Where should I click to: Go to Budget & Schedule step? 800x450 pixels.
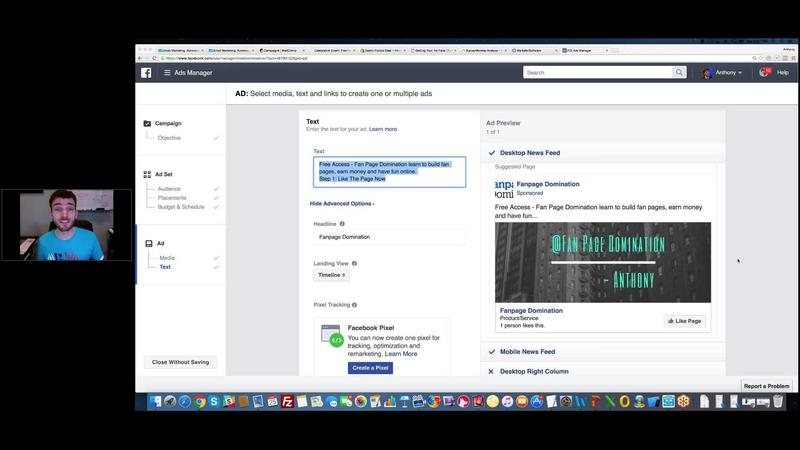click(181, 207)
